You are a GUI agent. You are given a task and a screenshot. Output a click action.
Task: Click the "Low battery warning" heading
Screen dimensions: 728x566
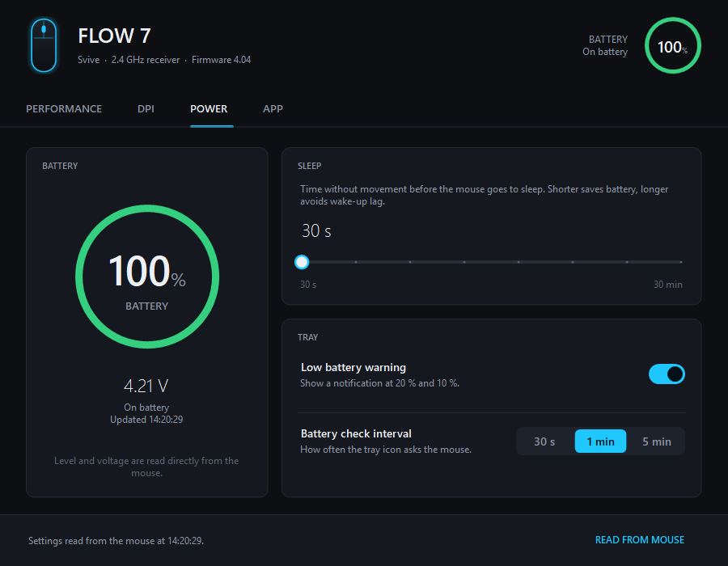pos(353,367)
